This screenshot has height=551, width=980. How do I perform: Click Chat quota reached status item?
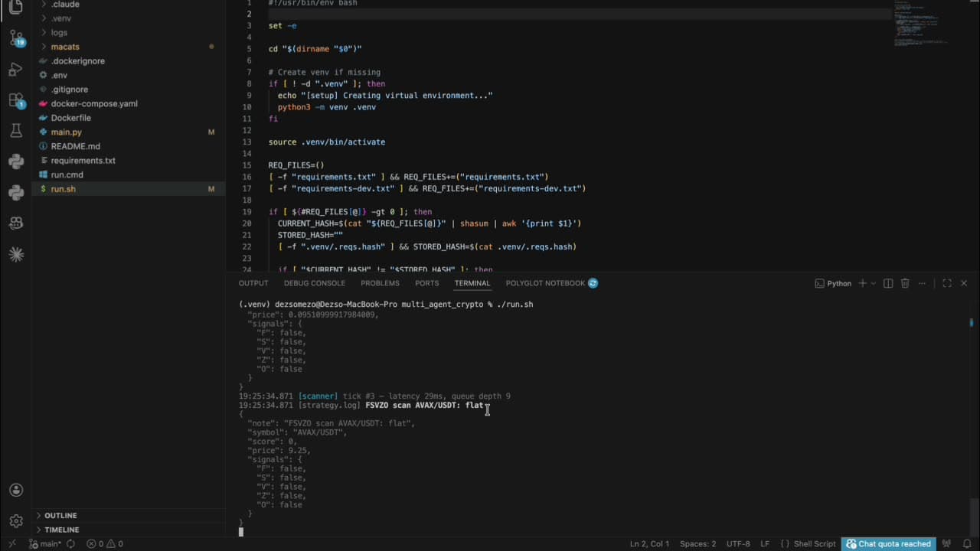tap(888, 544)
